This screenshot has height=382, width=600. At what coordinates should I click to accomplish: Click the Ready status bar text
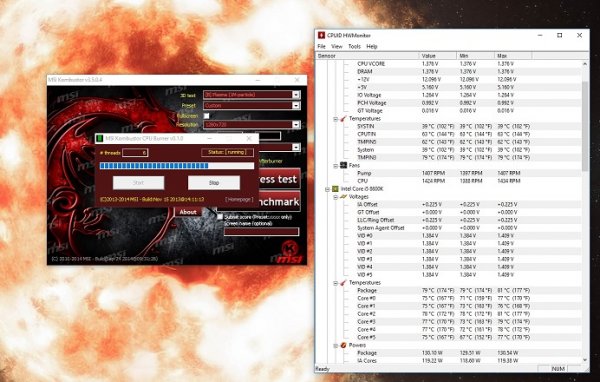click(322, 369)
